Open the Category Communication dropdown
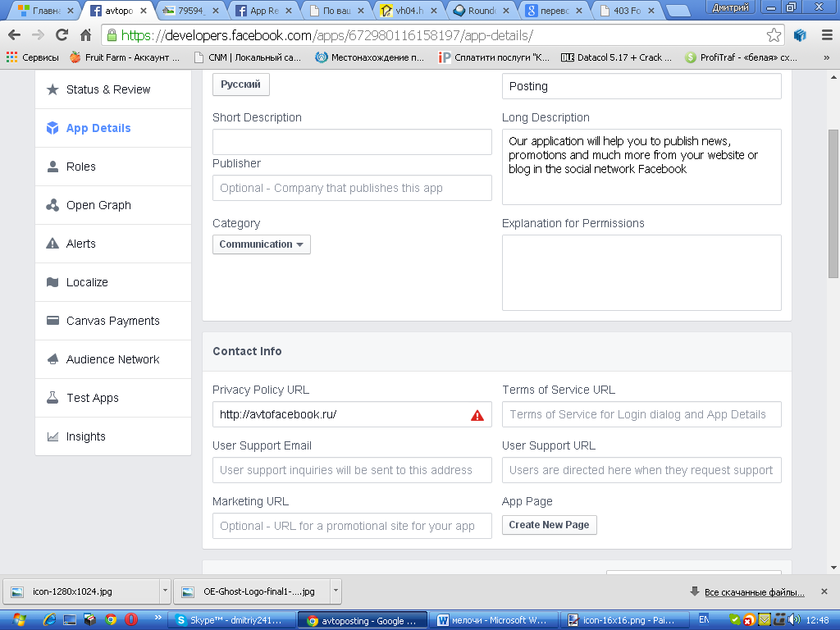The image size is (840, 630). click(262, 244)
